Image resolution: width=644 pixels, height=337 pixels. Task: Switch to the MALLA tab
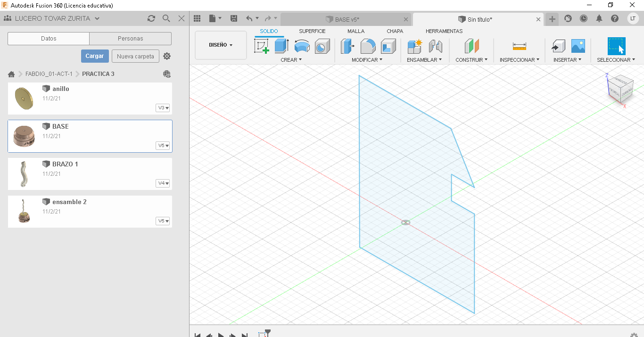pyautogui.click(x=356, y=31)
